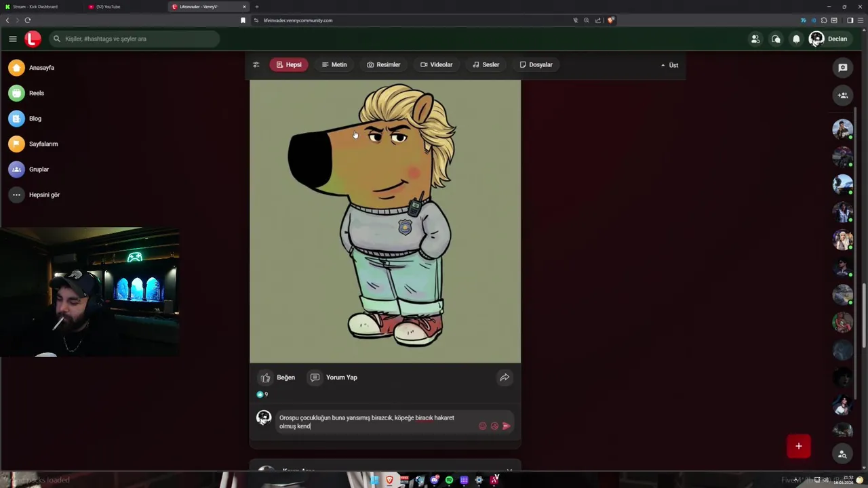The height and width of the screenshot is (488, 868).
Task: Open the first online contact avatar in the sidebar
Action: [x=843, y=129]
